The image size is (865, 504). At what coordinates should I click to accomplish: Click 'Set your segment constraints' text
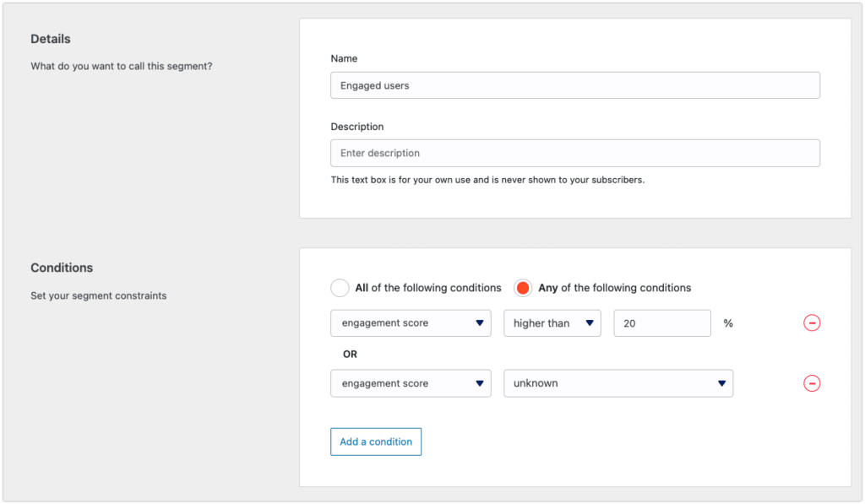[98, 295]
